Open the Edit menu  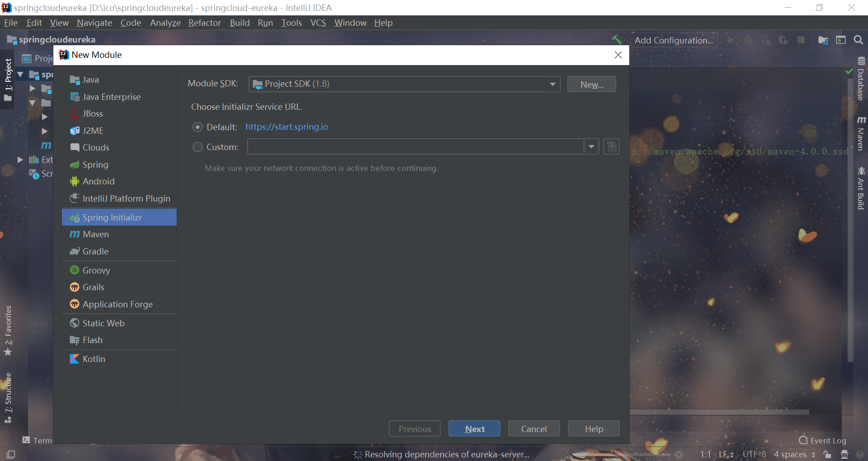(34, 23)
